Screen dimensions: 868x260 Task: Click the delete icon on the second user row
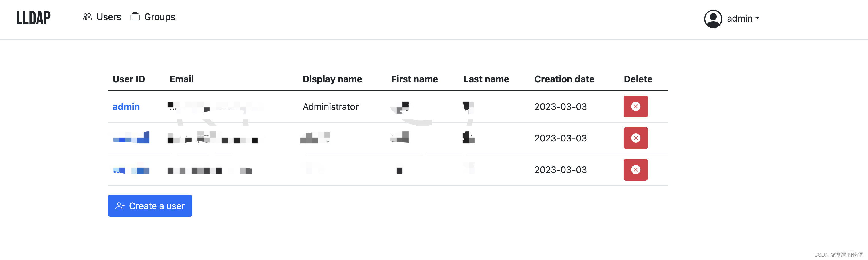[x=635, y=138]
